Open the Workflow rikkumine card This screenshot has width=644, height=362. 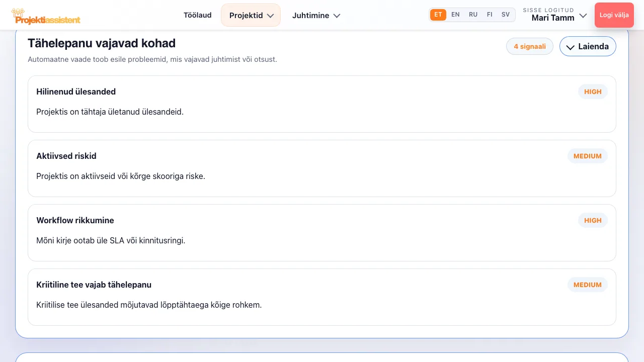tap(322, 233)
